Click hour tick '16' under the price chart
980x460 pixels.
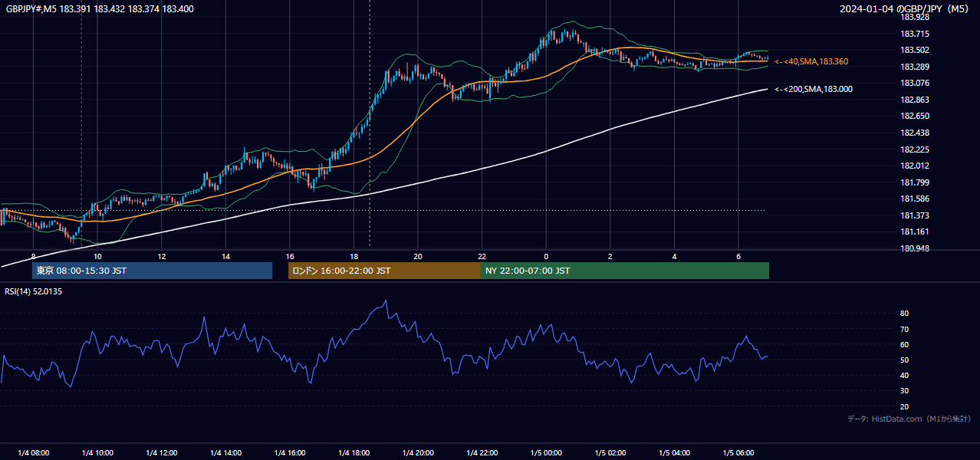pyautogui.click(x=289, y=256)
